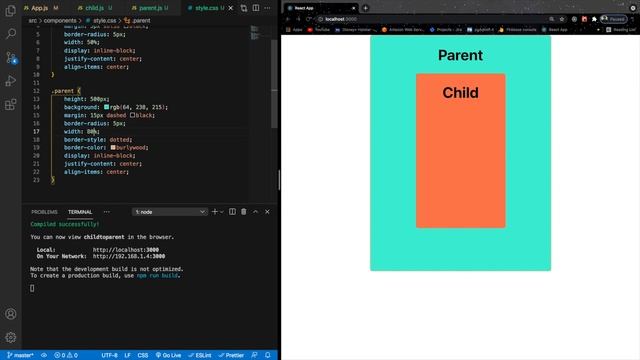
Task: Click CSS language mode in status bar
Action: pyautogui.click(x=143, y=355)
